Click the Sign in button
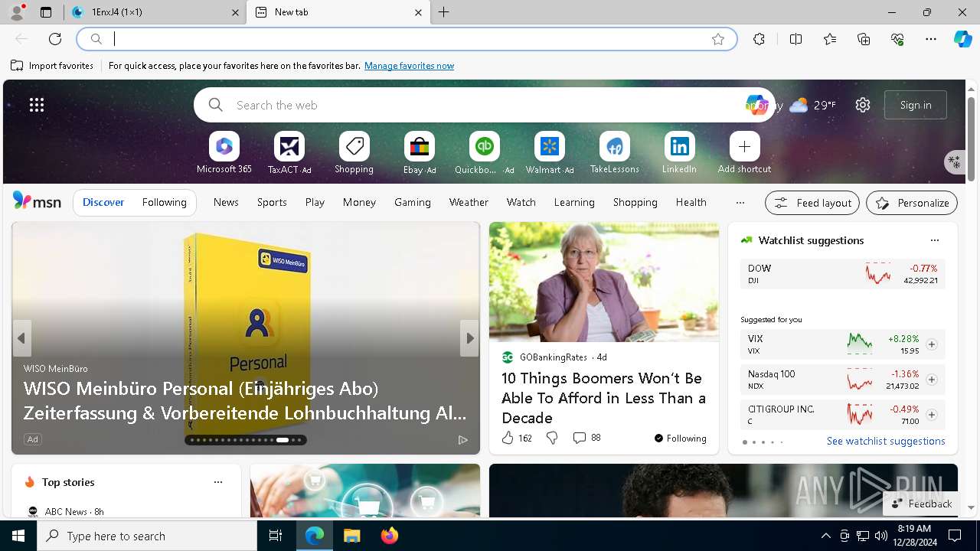 point(916,105)
